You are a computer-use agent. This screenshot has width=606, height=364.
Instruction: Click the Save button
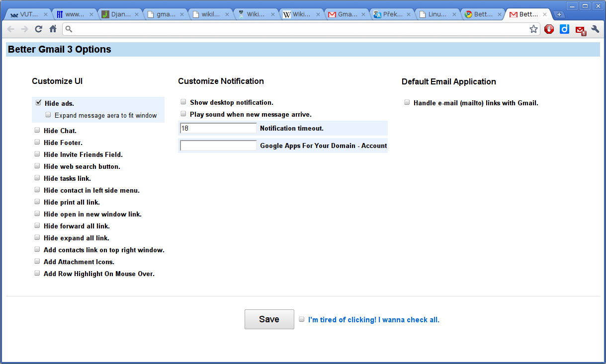tap(269, 319)
